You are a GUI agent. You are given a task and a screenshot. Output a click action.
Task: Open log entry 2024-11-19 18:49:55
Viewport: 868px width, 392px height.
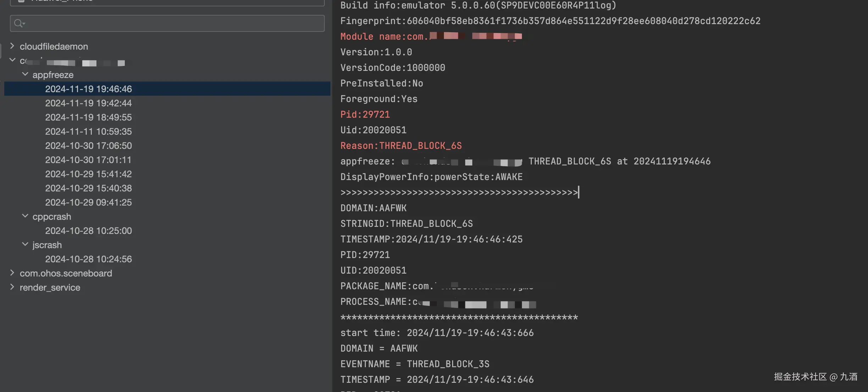pyautogui.click(x=88, y=117)
